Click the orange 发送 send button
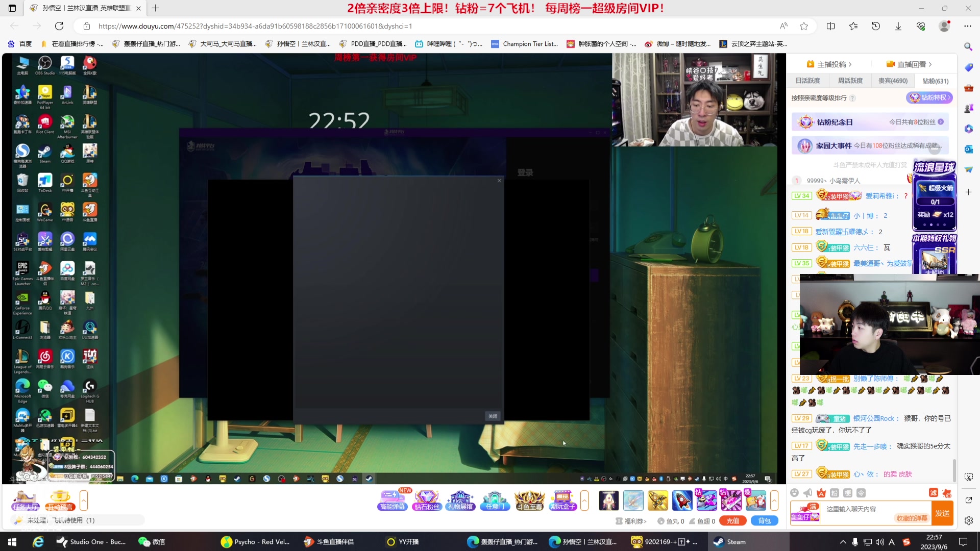This screenshot has height=551, width=980. click(942, 513)
